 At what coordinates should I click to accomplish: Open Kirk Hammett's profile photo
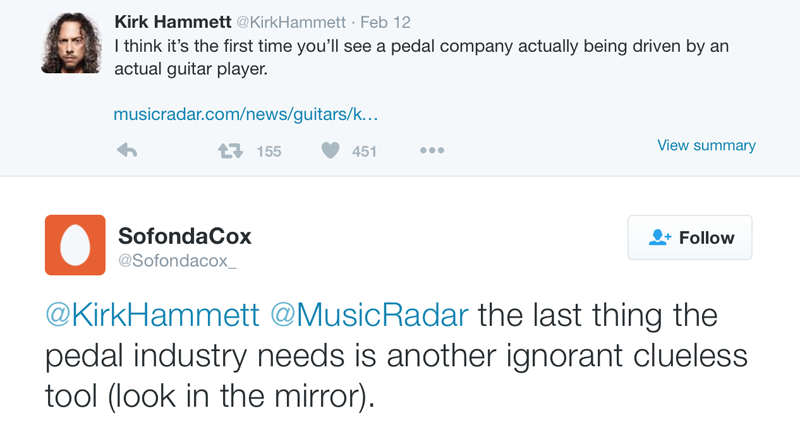[71, 42]
